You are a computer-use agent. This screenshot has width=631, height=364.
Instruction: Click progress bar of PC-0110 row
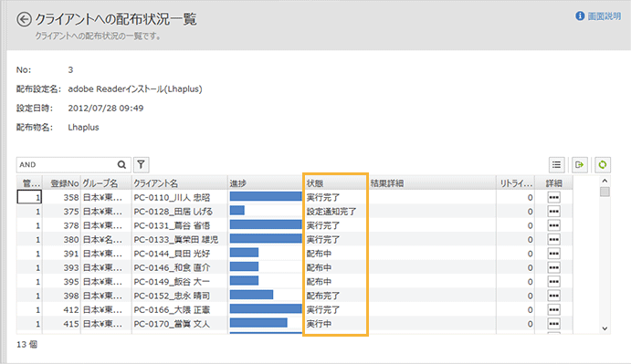tap(266, 196)
